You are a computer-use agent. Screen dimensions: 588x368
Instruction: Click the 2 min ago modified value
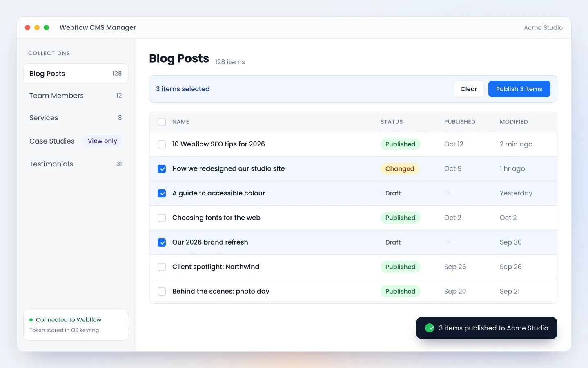tap(516, 144)
